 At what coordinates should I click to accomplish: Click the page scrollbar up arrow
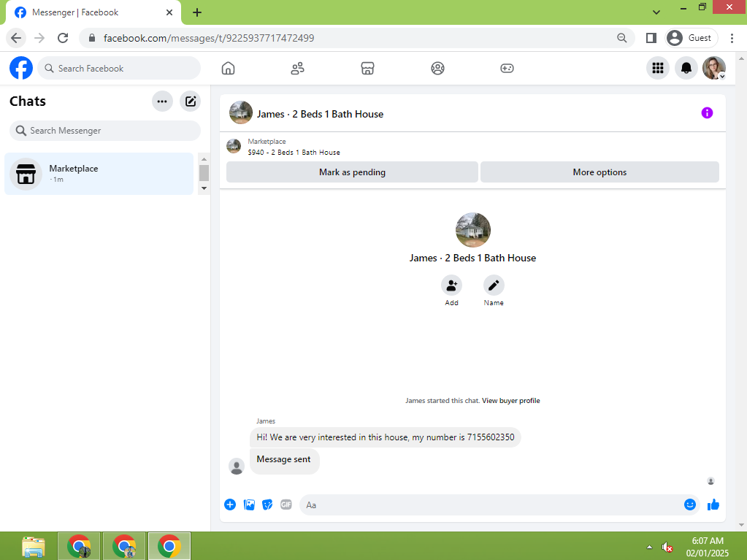coord(741,58)
